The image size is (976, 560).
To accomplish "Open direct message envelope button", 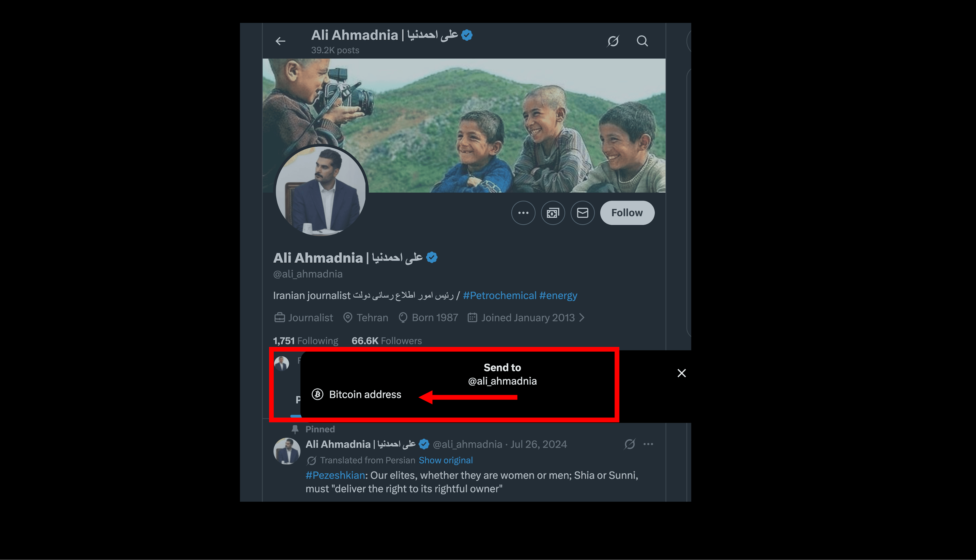I will coord(583,213).
